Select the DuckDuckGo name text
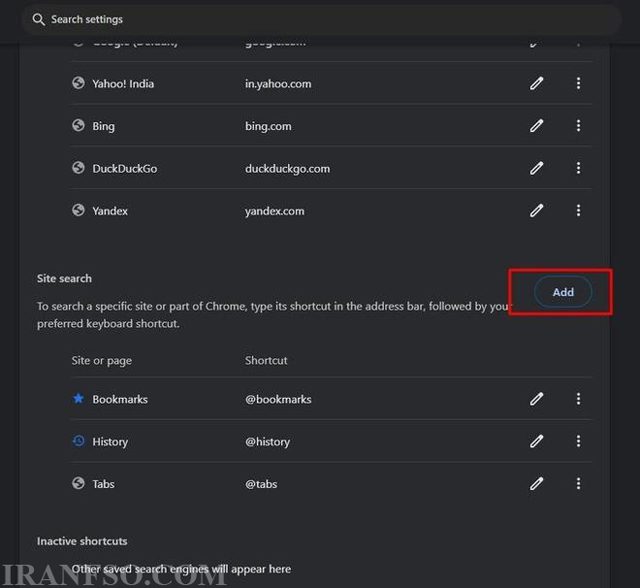Screen dimensions: 640x588 click(x=124, y=169)
